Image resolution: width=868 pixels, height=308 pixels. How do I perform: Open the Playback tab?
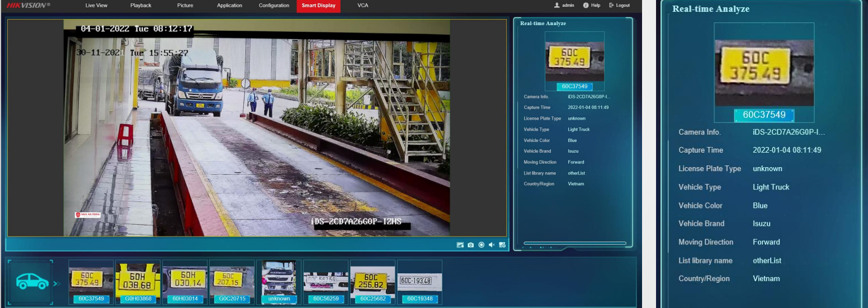(141, 6)
